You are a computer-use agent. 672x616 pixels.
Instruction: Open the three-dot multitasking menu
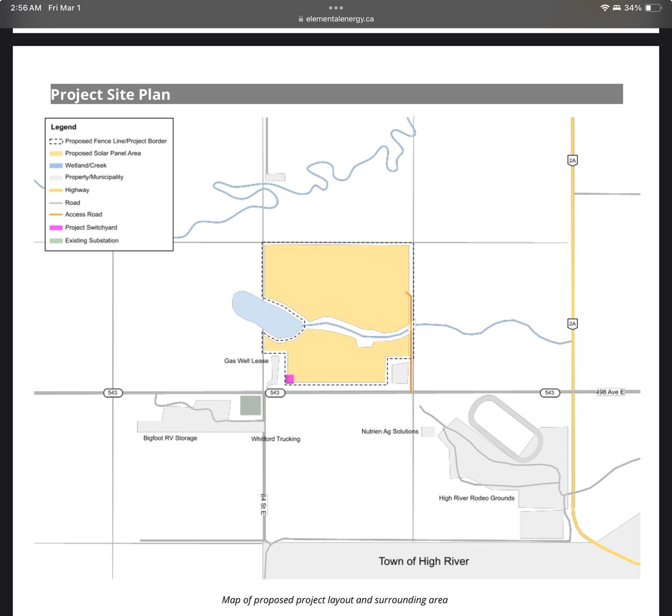tap(336, 7)
